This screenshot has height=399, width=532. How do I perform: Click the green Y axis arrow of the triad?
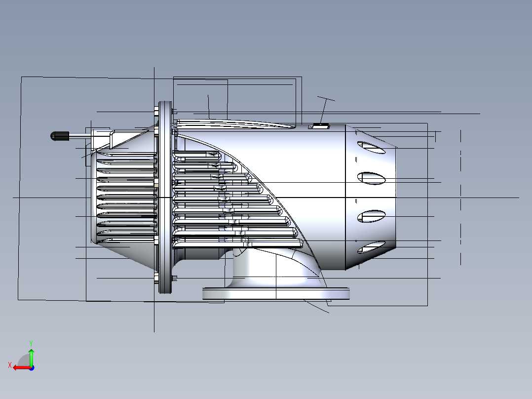pos(31,357)
